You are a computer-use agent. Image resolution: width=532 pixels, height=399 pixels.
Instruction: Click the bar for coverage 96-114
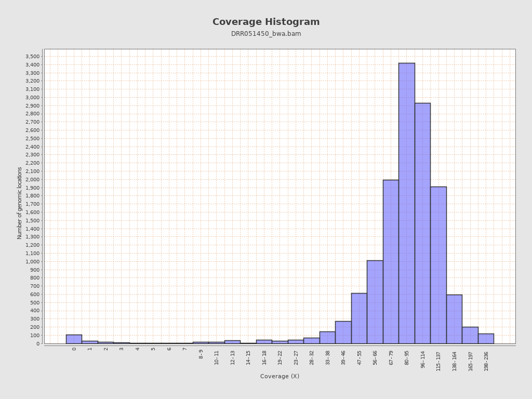point(422,223)
